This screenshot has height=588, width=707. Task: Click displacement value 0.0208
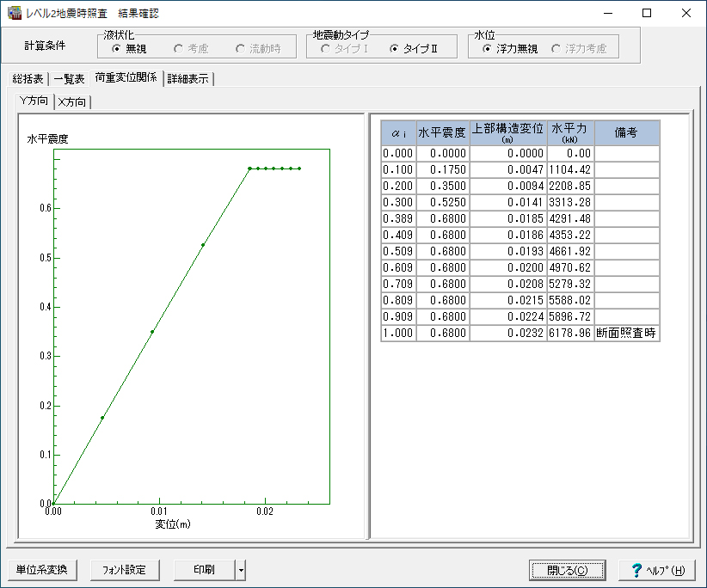tap(508, 284)
